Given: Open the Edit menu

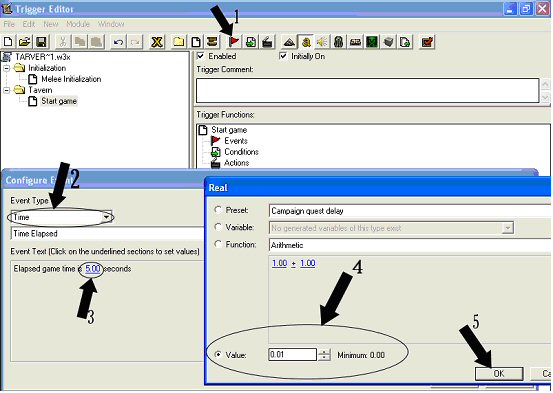Looking at the screenshot, I should pos(29,24).
